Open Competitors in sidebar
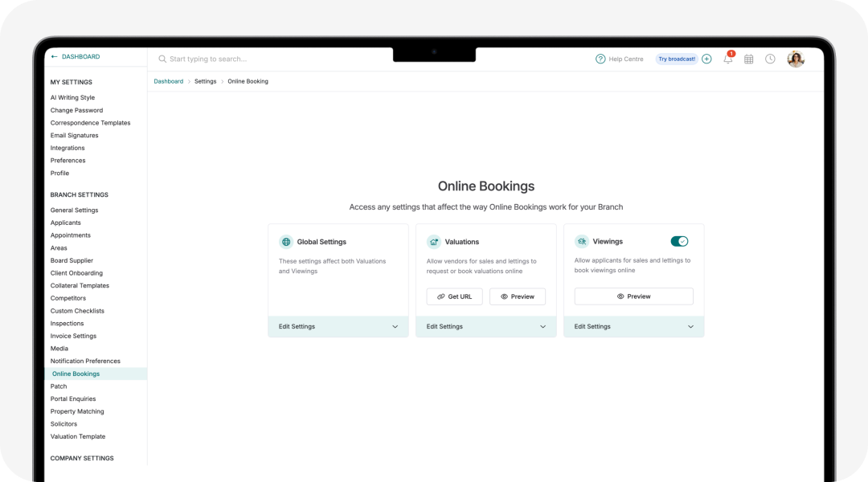 [68, 298]
